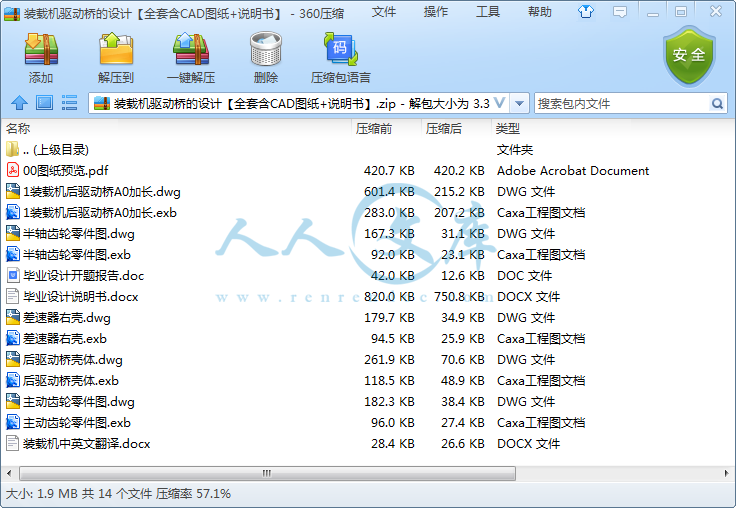Open the address bar path dropdown arrow
Image resolution: width=736 pixels, height=508 pixels.
519,103
